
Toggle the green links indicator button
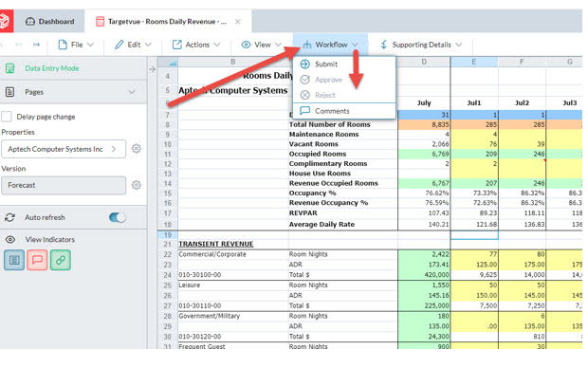tap(61, 260)
